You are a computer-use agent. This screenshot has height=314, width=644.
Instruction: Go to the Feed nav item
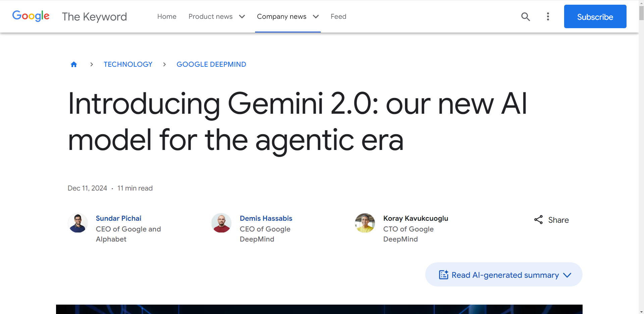coord(338,16)
